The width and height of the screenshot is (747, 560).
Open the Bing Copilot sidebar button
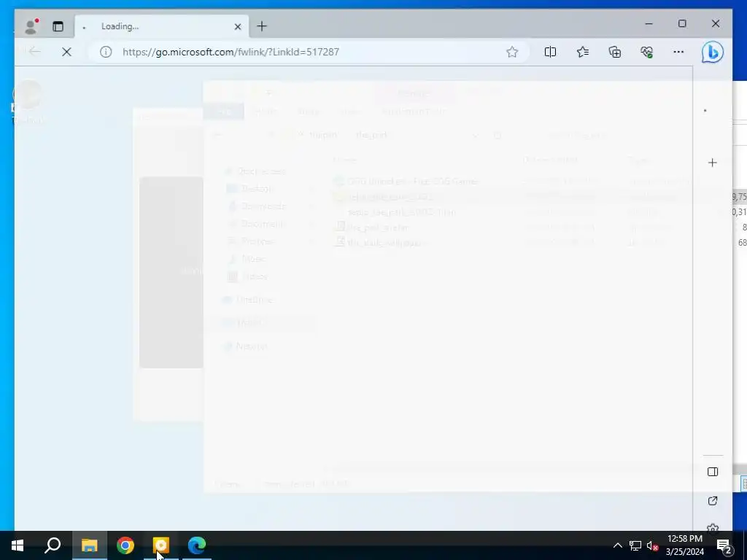click(x=713, y=52)
